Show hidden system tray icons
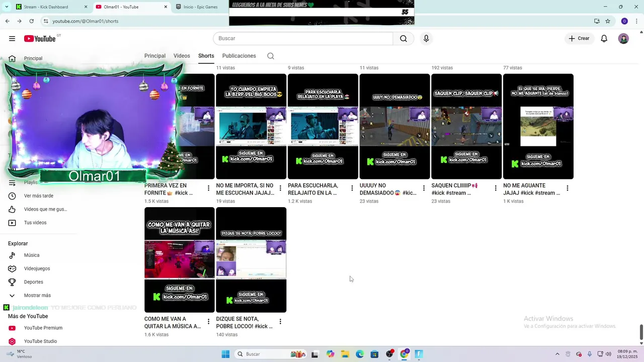Viewport: 644px width, 362px height. click(557, 354)
